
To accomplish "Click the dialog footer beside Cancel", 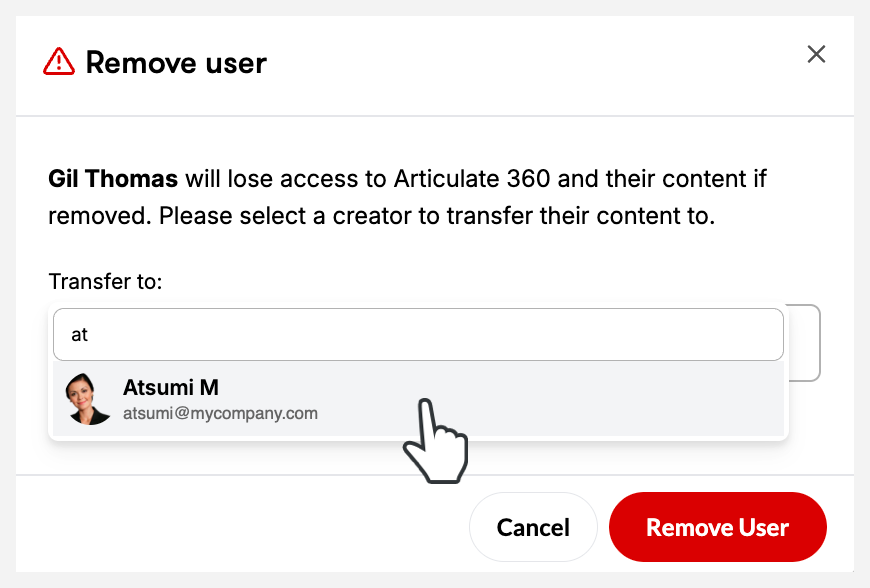I will coord(250,527).
